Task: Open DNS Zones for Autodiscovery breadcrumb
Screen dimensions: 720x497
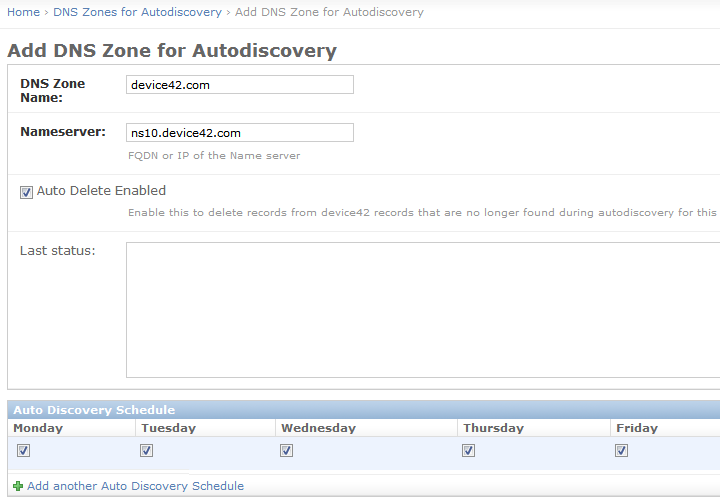Action: [137, 12]
